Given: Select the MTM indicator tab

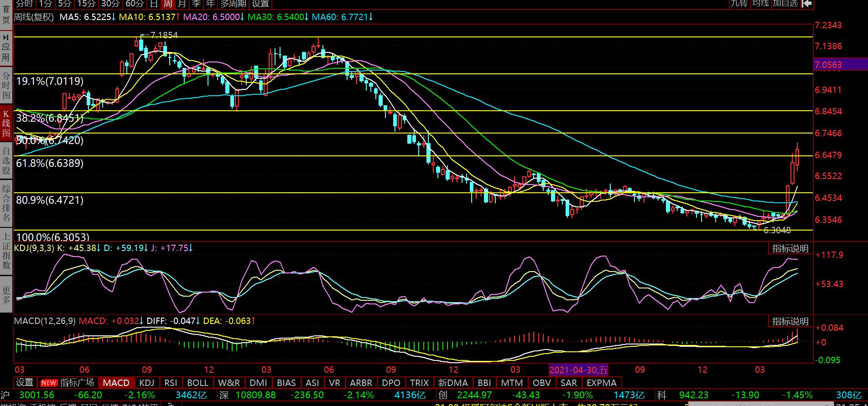Looking at the screenshot, I should [x=512, y=383].
